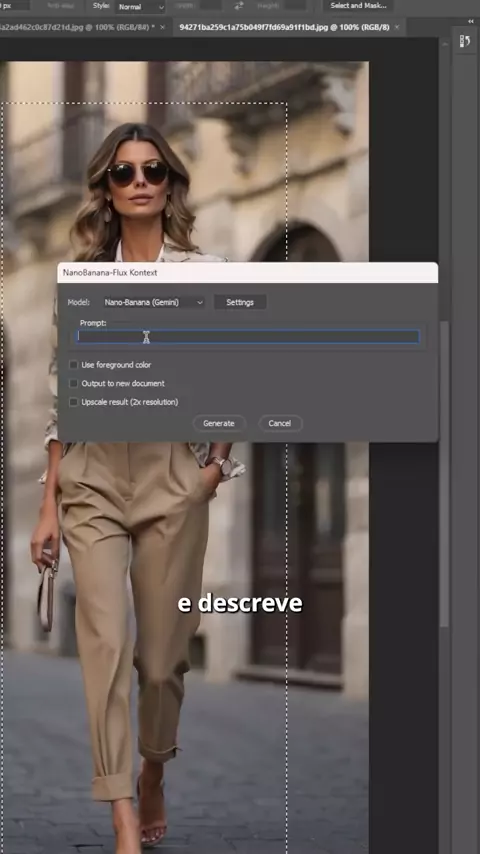Click the NanoBanana-Flux Kontext title bar

click(x=247, y=272)
